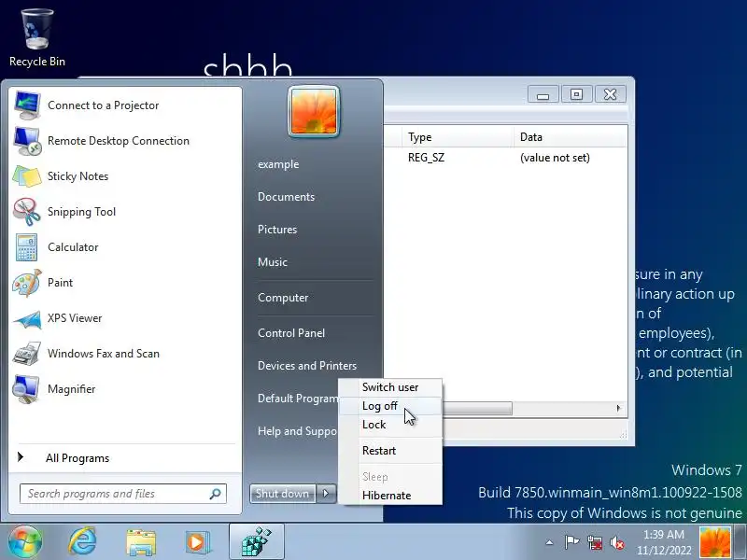This screenshot has width=747, height=560.
Task: Maximize the Registry Editor window
Action: [576, 94]
